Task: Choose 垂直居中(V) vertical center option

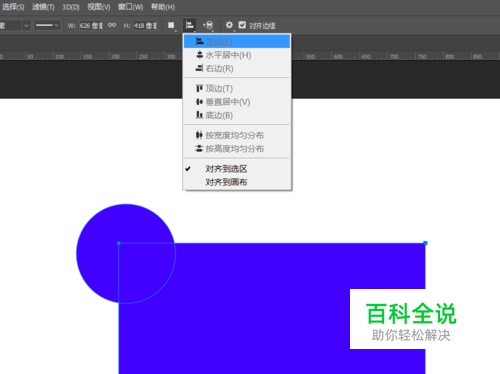Action: pos(237,102)
